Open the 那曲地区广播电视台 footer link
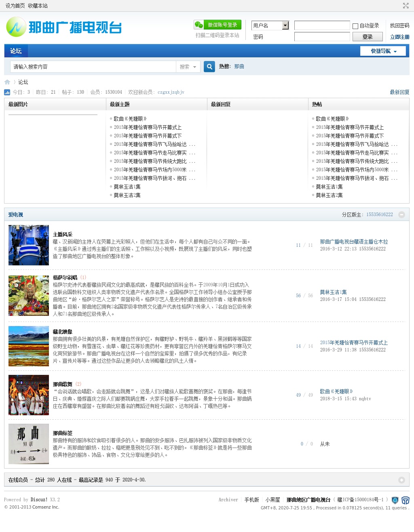This screenshot has width=414, height=532. click(x=308, y=500)
